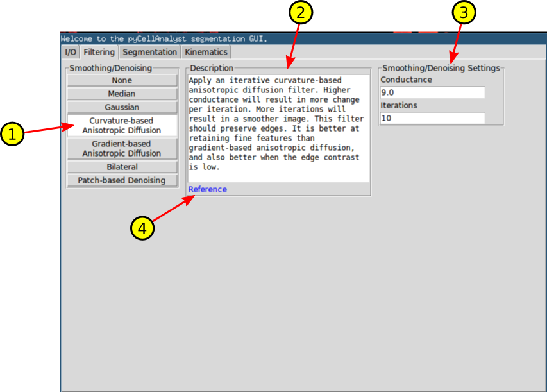This screenshot has width=547, height=392.
Task: Switch to the I/O tab
Action: (x=71, y=53)
